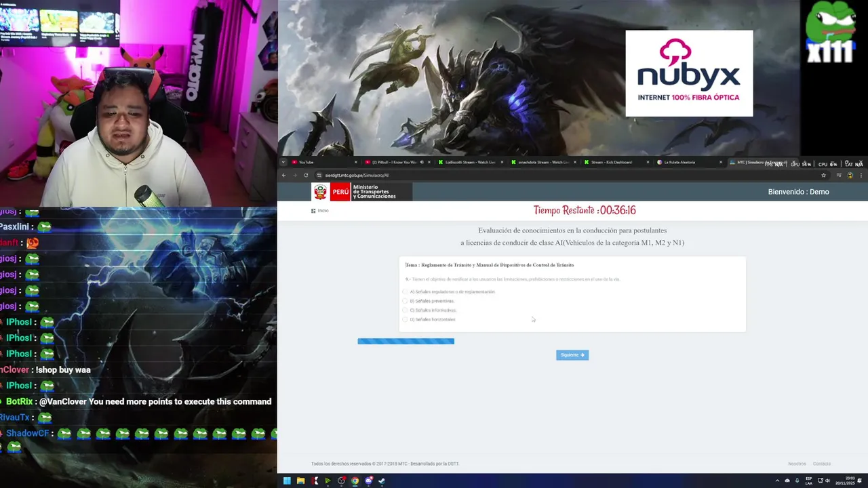Click the browser forward arrow
868x488 pixels.
(x=295, y=176)
